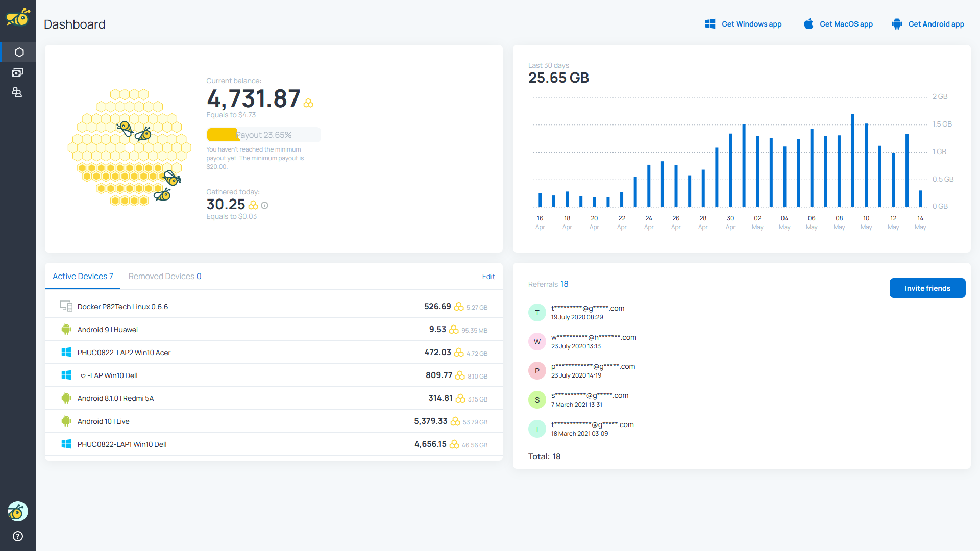Click the Referrals 18 heading
980x551 pixels.
coord(548,284)
